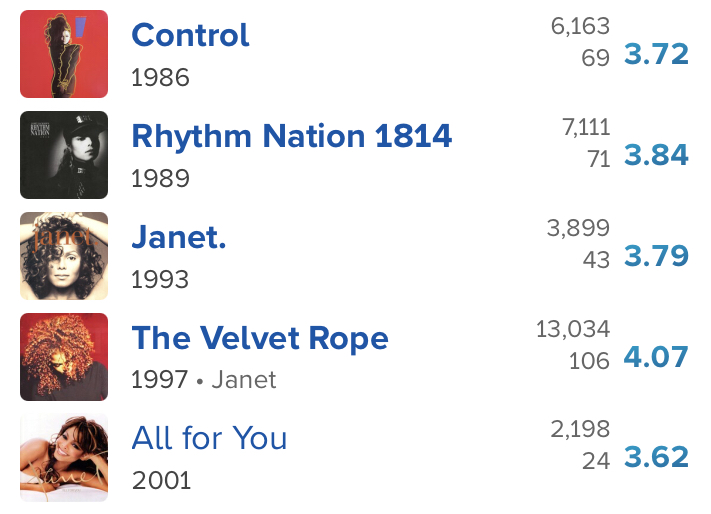Click the 3.62 rating for All for You

click(x=656, y=457)
